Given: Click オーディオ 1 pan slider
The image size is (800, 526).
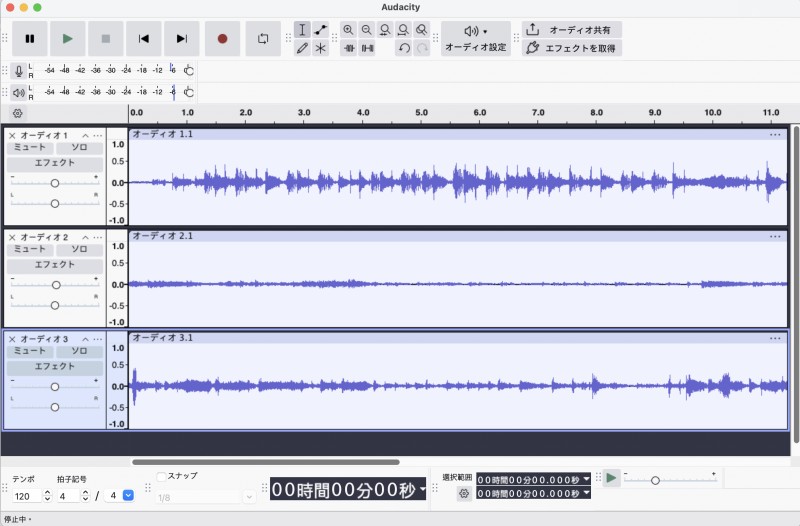Looking at the screenshot, I should point(55,204).
